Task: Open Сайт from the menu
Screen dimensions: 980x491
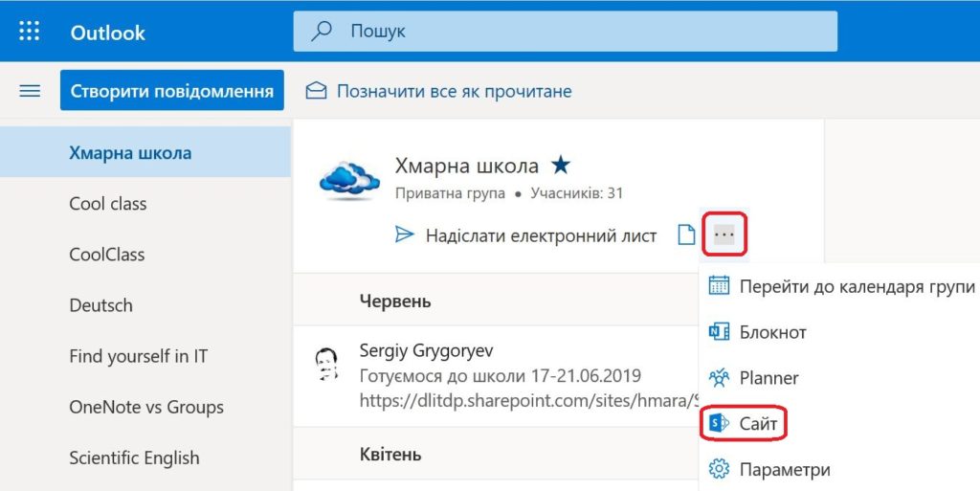Action: (x=839, y=424)
